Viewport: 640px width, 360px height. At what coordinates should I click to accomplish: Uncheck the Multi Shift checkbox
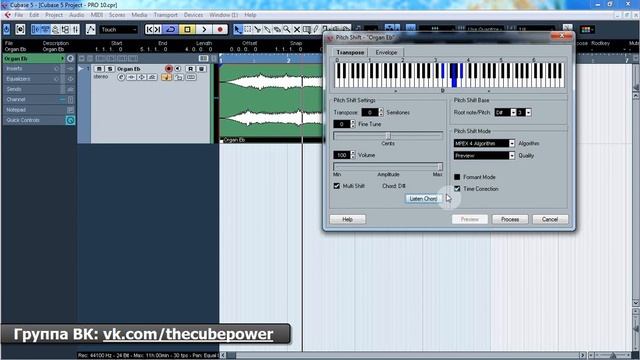[337, 186]
